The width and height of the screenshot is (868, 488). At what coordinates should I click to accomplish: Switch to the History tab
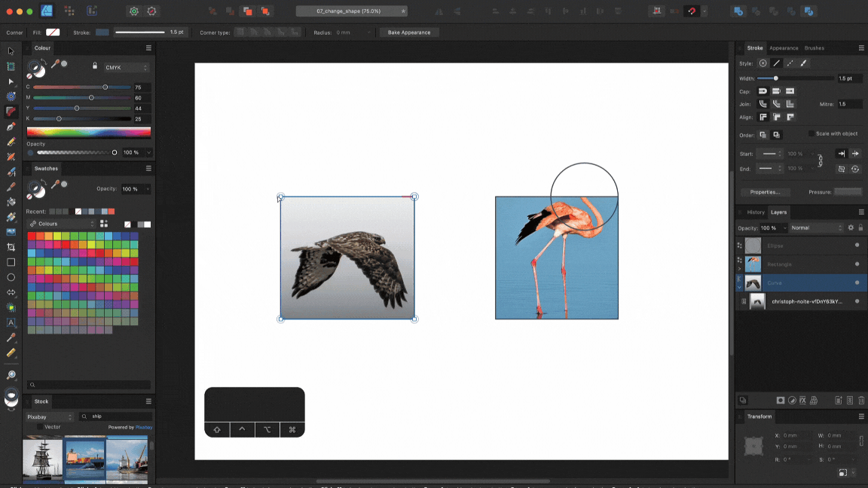(756, 212)
